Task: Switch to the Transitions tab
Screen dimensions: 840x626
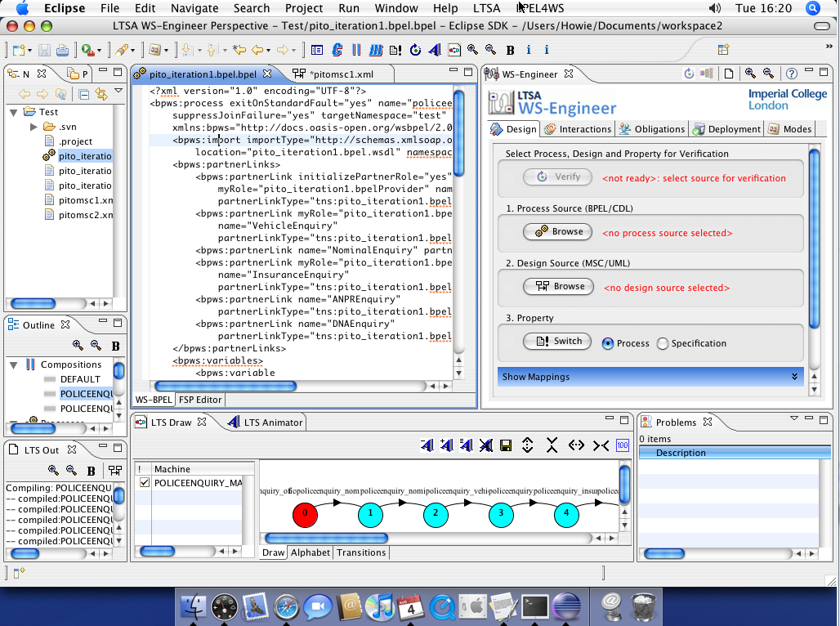Action: tap(361, 552)
